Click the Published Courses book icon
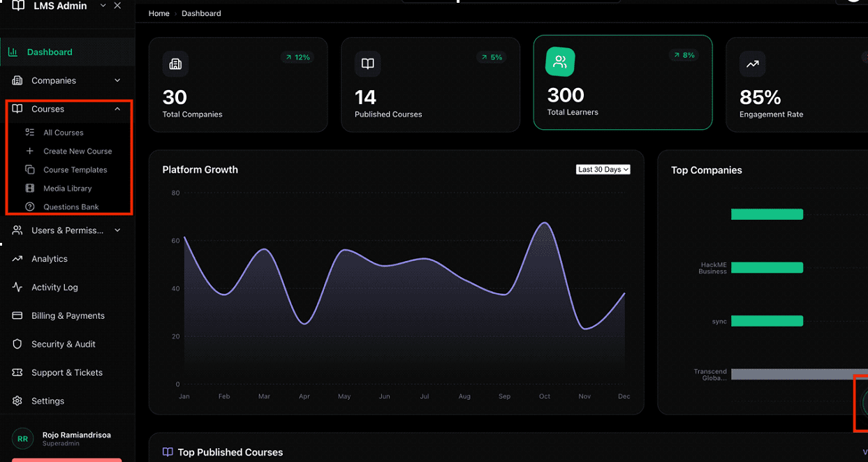 tap(367, 64)
